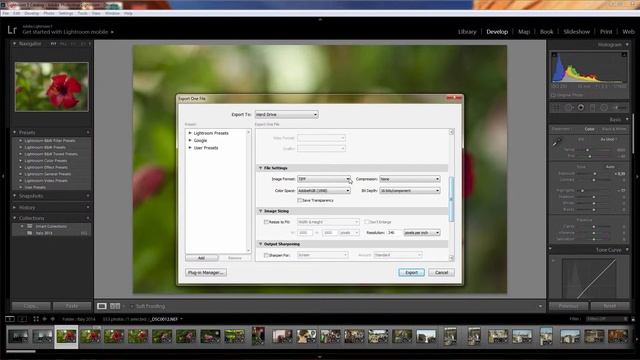
Task: Adjust the Exposure slider handle
Action: (595, 173)
